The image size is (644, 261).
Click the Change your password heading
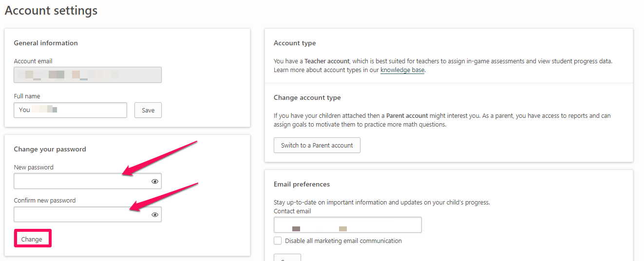point(50,149)
